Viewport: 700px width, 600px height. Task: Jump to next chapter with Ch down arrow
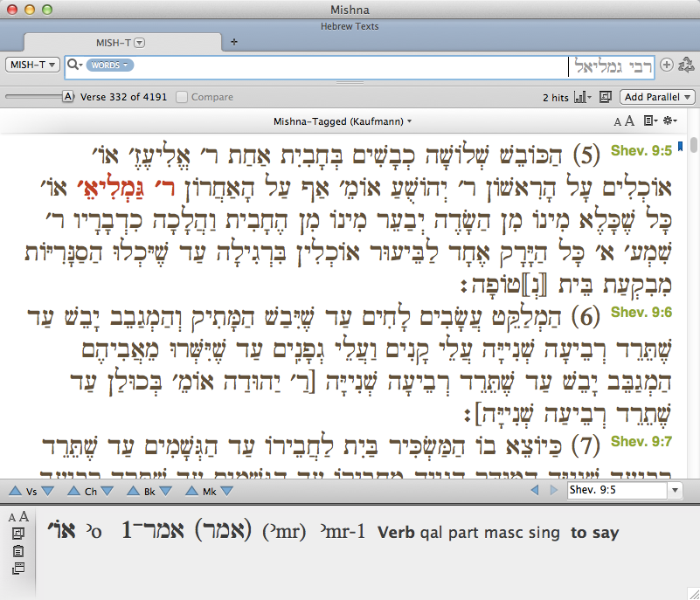click(107, 491)
